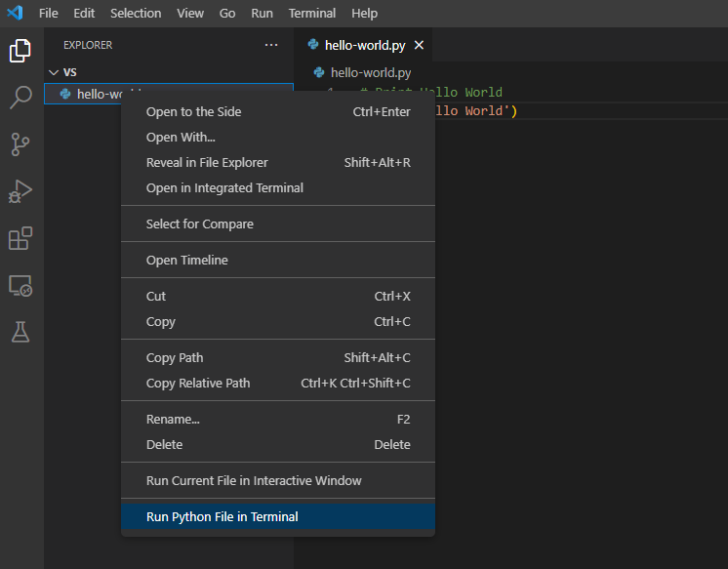Image resolution: width=728 pixels, height=569 pixels.
Task: Open the Source Control view icon
Action: (x=20, y=144)
